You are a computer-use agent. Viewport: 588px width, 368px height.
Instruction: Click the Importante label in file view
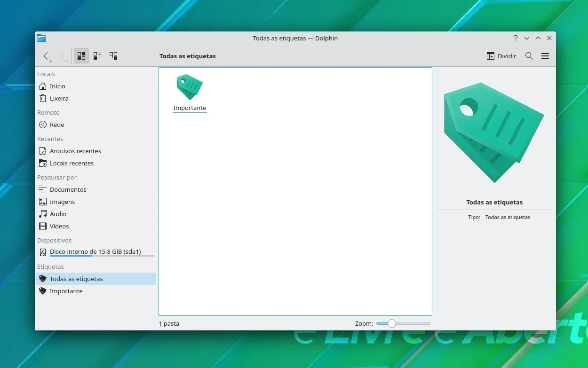(190, 108)
